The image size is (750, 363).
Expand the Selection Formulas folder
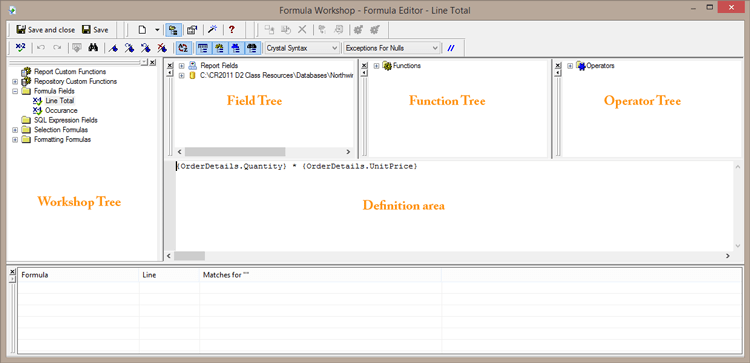point(15,130)
